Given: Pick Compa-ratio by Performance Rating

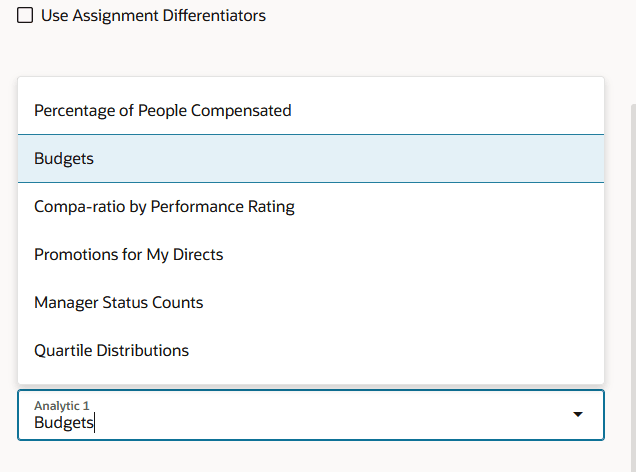Looking at the screenshot, I should click(164, 206).
